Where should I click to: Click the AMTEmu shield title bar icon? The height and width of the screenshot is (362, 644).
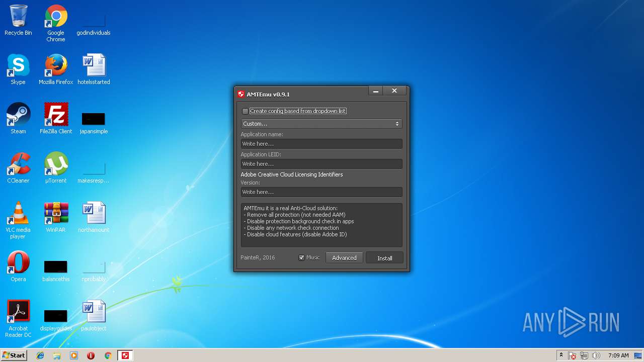[241, 94]
